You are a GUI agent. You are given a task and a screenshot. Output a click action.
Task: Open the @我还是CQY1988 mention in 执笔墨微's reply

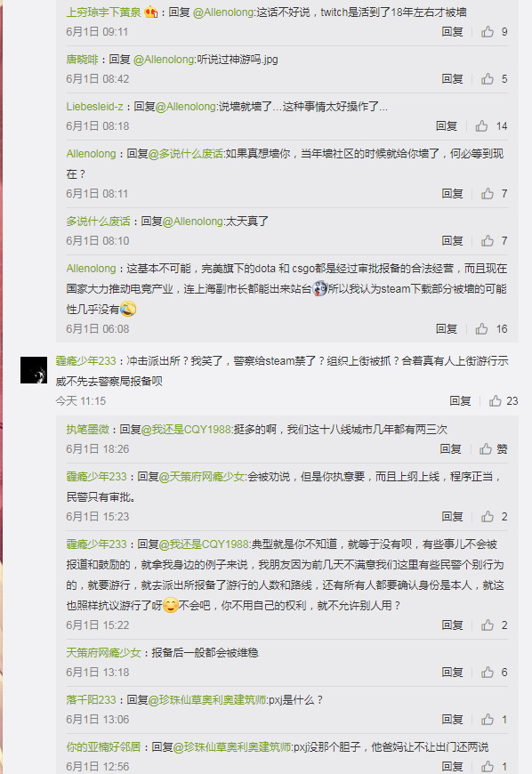point(186,430)
